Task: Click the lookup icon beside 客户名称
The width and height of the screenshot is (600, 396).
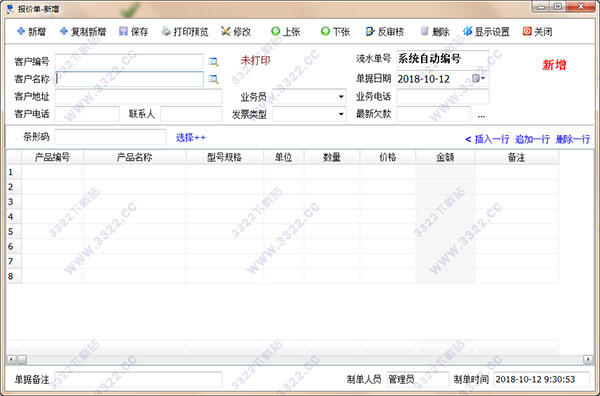Action: pos(214,79)
